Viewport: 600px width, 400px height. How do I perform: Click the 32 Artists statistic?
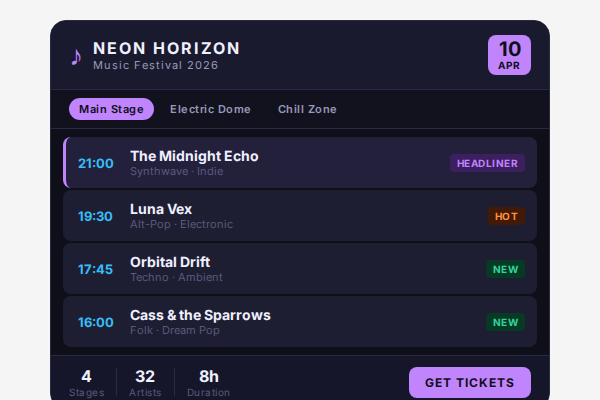[145, 382]
